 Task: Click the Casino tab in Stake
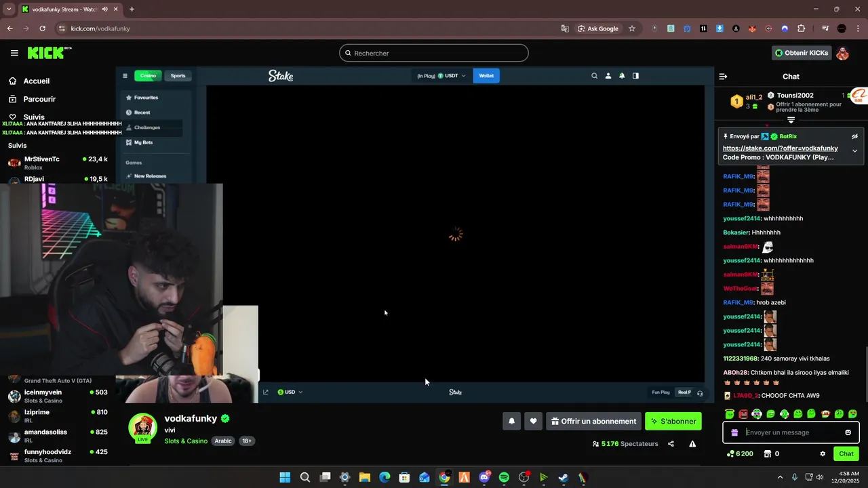click(x=148, y=76)
